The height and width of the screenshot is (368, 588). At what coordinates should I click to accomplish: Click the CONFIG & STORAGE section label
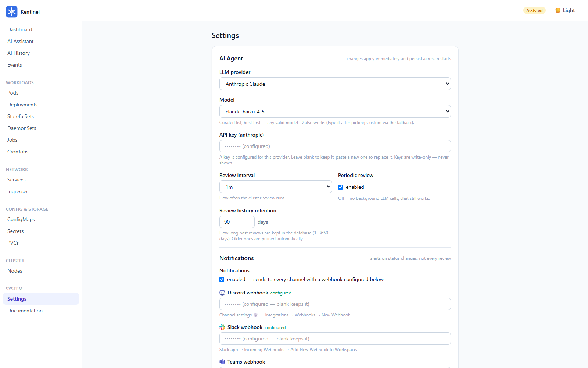(x=27, y=209)
